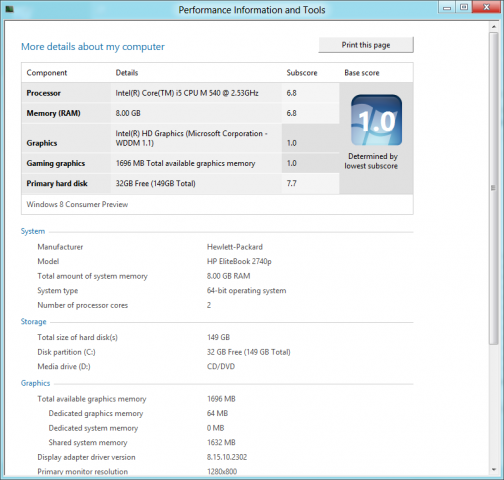Click the 1632 MB value
Image resolution: width=504 pixels, height=480 pixels.
coord(221,443)
